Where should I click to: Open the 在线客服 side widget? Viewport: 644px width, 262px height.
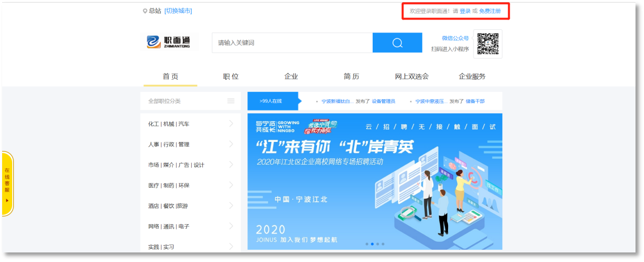7,183
